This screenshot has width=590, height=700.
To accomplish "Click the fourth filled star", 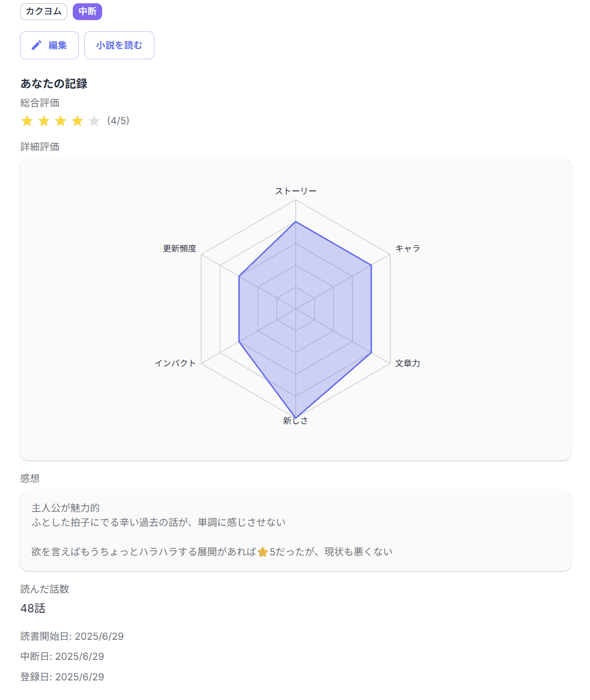I will pyautogui.click(x=77, y=121).
